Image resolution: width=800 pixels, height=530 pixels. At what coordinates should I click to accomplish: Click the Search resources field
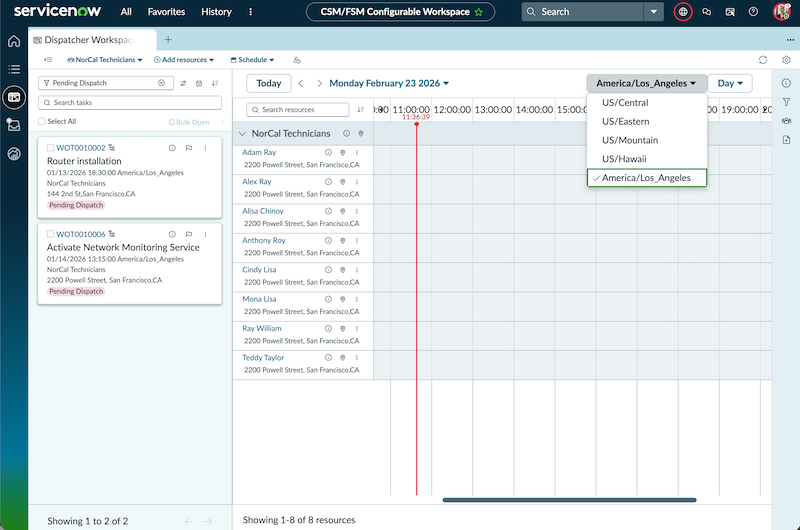[298, 110]
